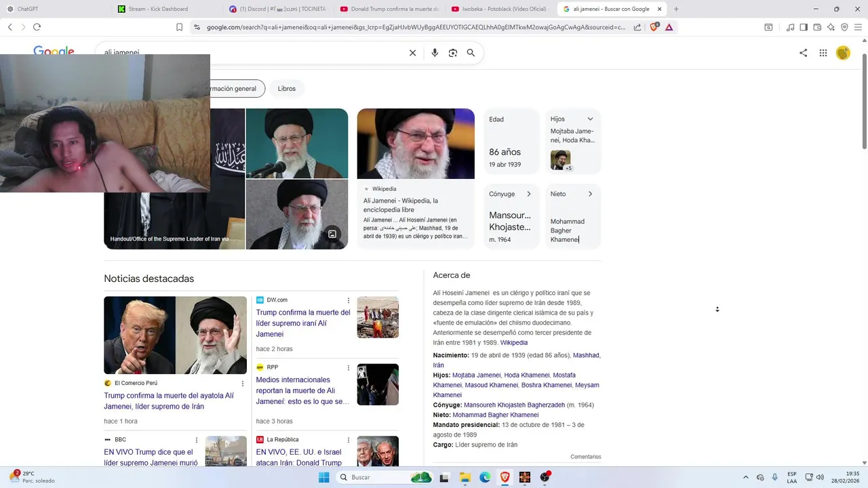This screenshot has height=488, width=868.
Task: Open Brave Shields lion icon
Action: pyautogui.click(x=654, y=27)
